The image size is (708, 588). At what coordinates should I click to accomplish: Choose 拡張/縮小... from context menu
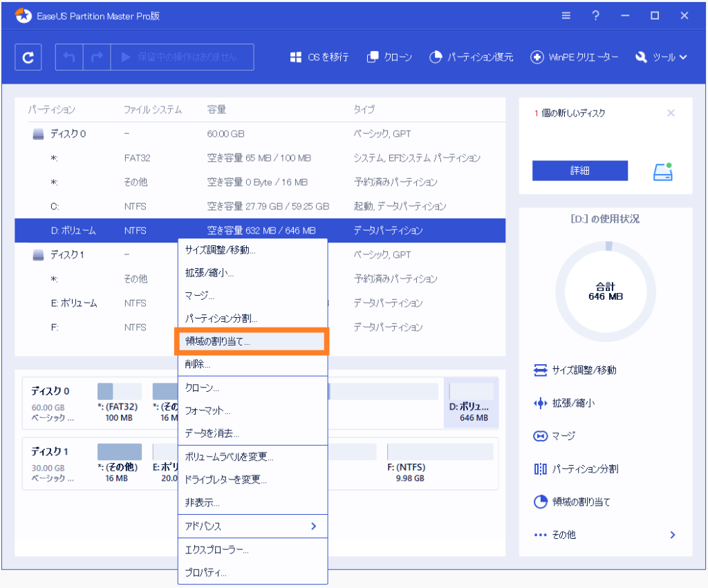click(253, 272)
